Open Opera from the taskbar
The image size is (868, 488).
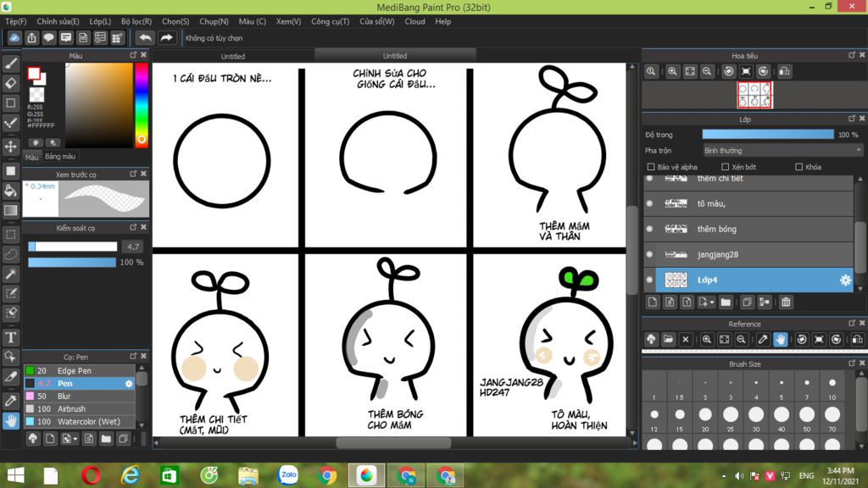[x=91, y=475]
